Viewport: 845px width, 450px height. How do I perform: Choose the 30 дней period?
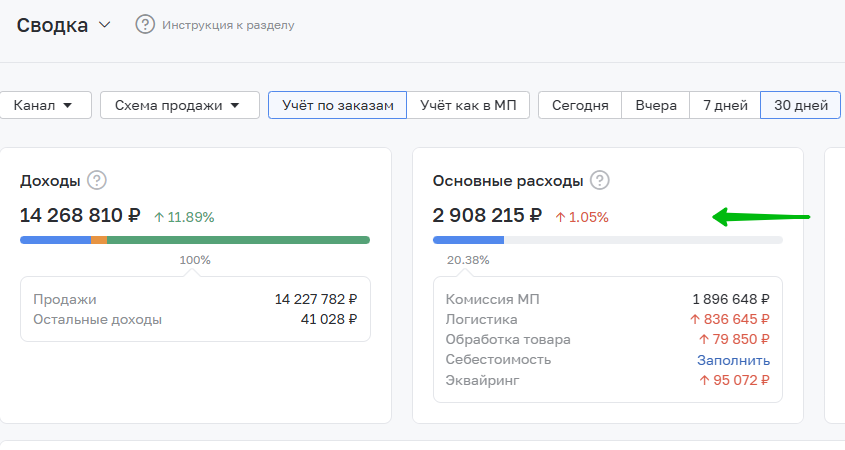[x=800, y=105]
